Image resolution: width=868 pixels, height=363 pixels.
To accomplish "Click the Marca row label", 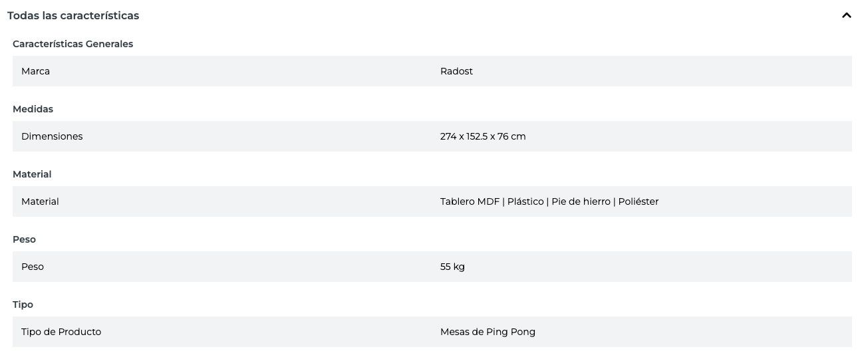I will tap(35, 71).
